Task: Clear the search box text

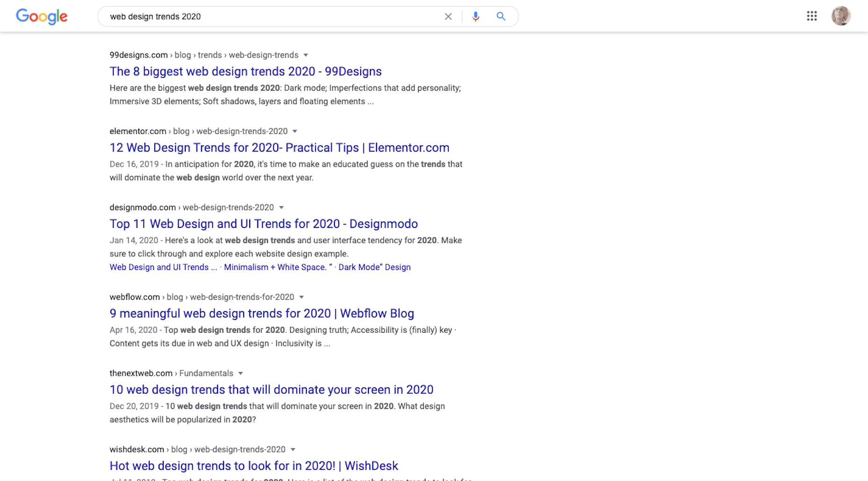Action: tap(448, 16)
